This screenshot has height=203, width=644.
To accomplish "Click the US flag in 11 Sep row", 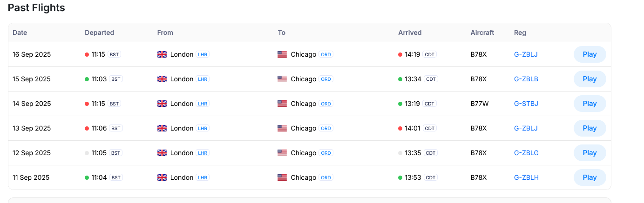I will coord(282,177).
